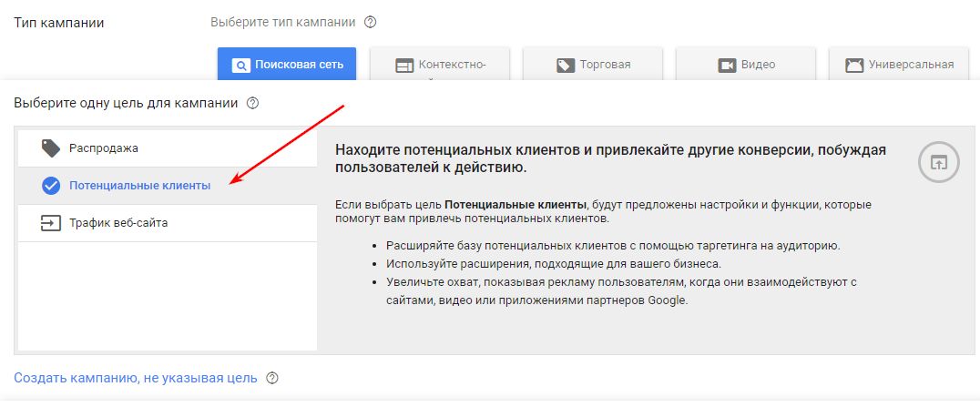This screenshot has height=407, width=980.
Task: Select the Распродажа goal
Action: pyautogui.click(x=168, y=148)
